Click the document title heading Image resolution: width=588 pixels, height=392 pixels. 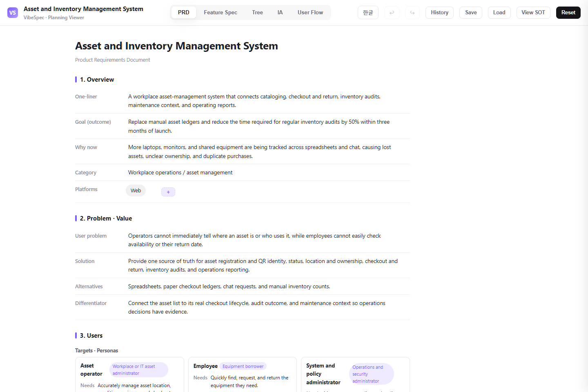pos(176,46)
